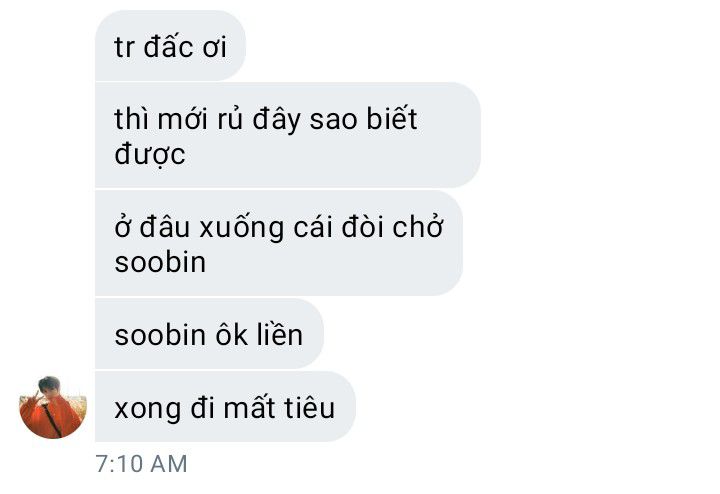Click 'soobin' on third message's second line
The height and width of the screenshot is (494, 720).
[160, 262]
